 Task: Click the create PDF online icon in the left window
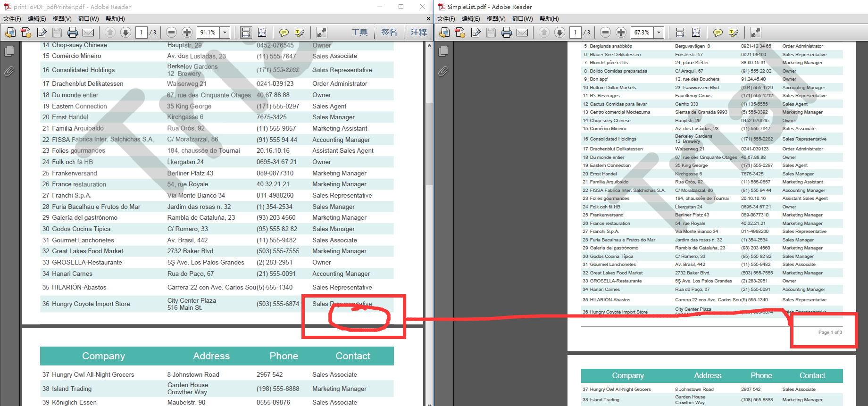point(26,33)
